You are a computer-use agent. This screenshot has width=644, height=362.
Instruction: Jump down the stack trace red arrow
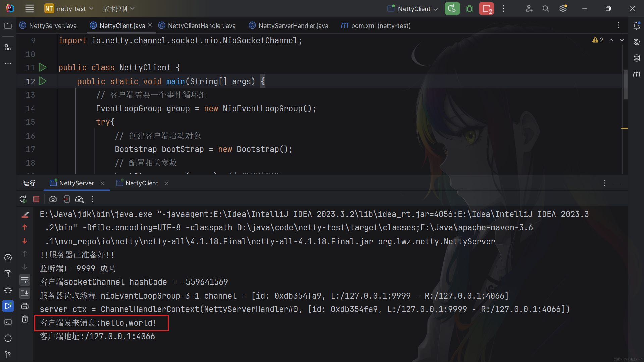pos(25,241)
